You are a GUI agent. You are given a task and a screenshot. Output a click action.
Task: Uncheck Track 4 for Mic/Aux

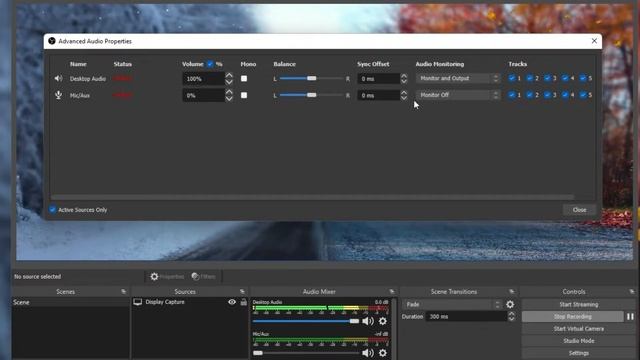[565, 95]
